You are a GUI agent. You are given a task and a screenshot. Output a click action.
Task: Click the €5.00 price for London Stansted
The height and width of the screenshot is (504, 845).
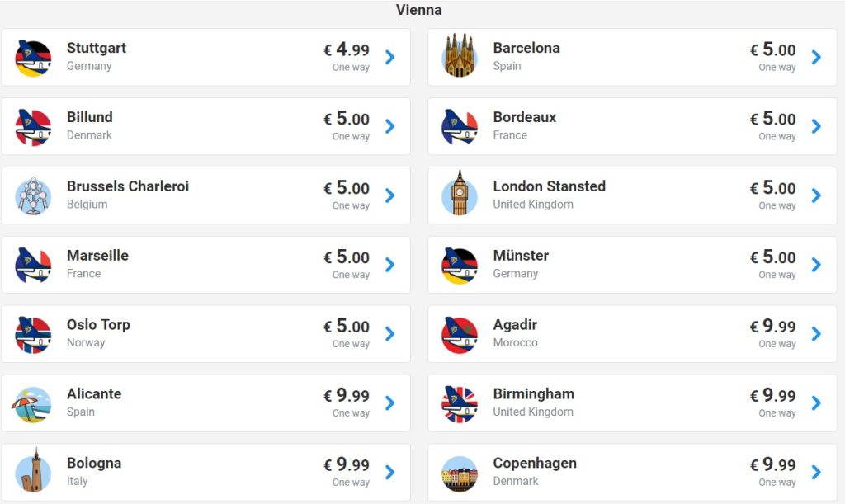(x=773, y=188)
